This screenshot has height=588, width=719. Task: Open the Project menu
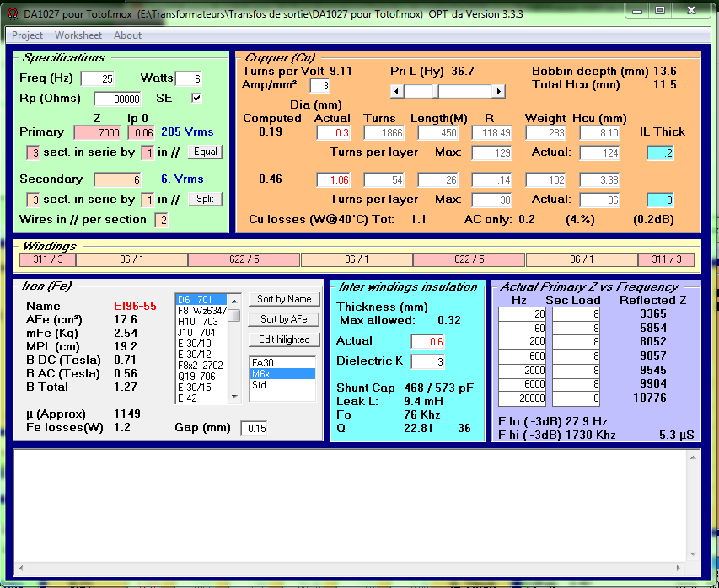pyautogui.click(x=27, y=35)
